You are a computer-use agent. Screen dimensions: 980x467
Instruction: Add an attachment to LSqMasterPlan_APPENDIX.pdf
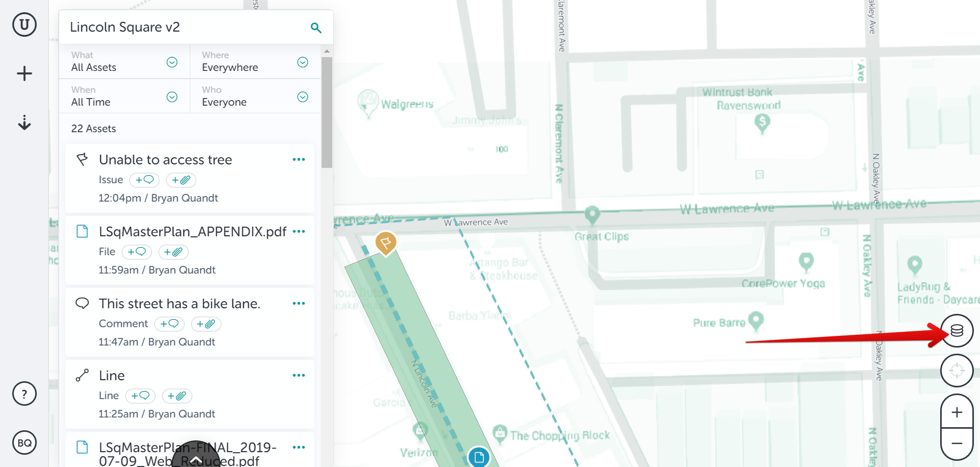173,252
